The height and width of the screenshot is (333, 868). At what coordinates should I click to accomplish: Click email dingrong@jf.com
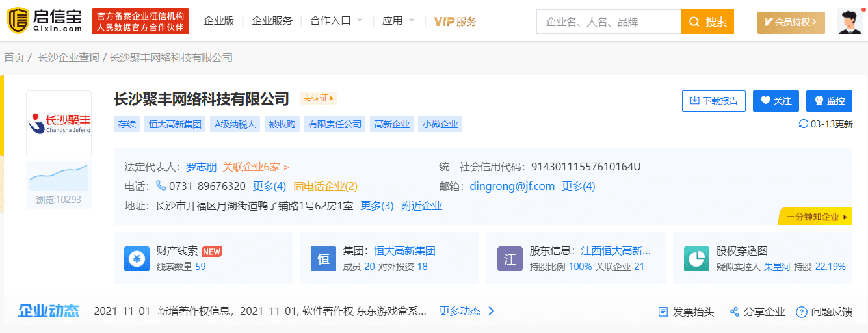[x=512, y=187]
